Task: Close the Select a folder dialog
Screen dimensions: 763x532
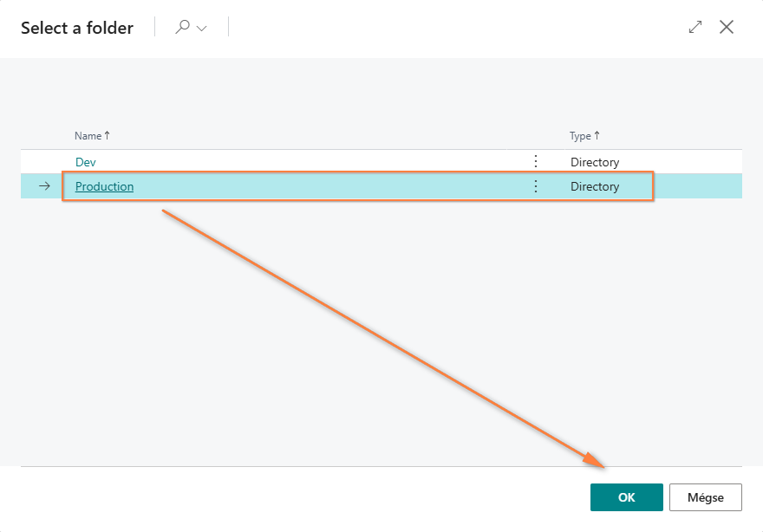Action: click(x=727, y=27)
